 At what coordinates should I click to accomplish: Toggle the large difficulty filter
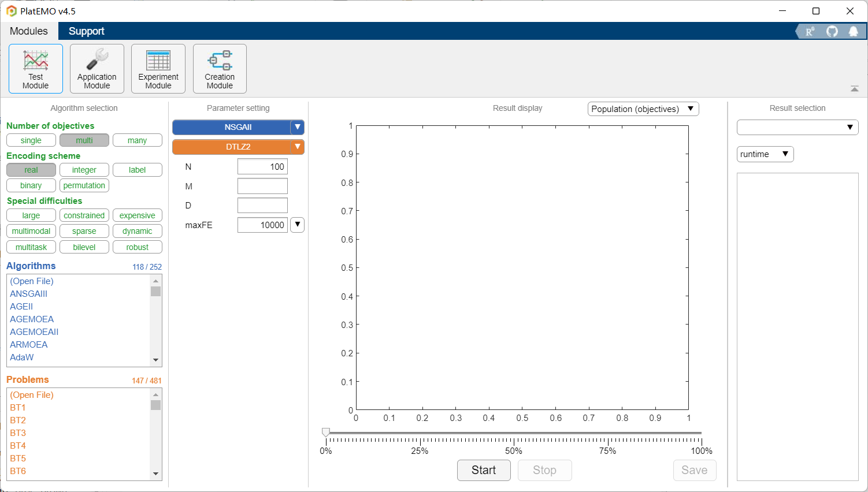(31, 215)
